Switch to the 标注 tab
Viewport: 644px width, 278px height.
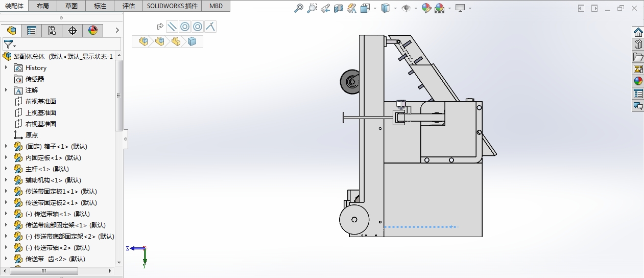point(101,6)
